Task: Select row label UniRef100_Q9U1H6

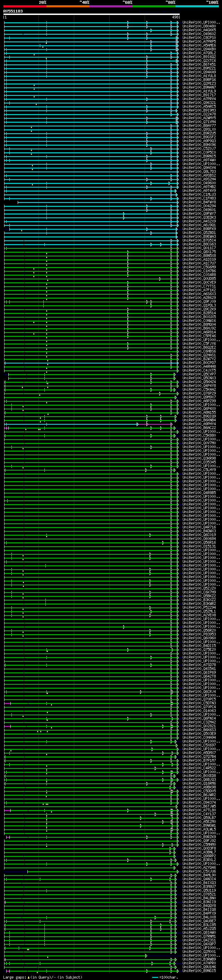Action: click(x=199, y=967)
